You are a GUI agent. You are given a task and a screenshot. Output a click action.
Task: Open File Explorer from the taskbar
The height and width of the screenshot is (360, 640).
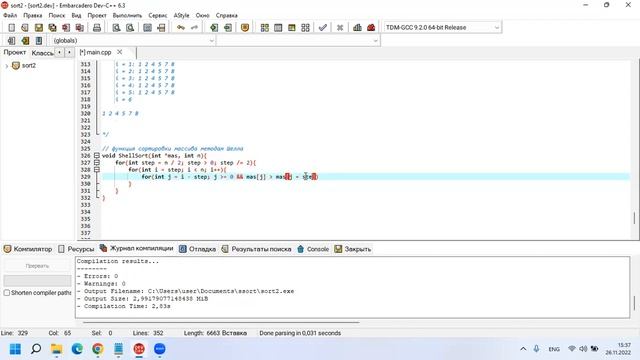[56, 349]
